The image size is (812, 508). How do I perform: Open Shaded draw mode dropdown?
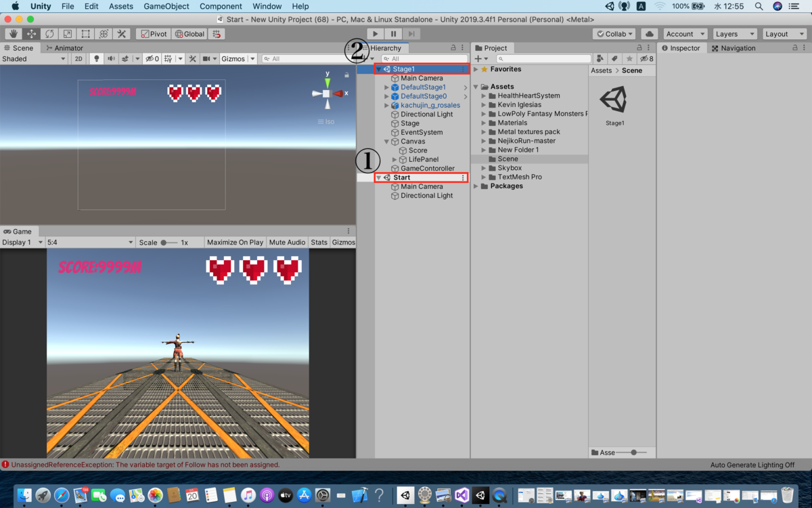34,59
